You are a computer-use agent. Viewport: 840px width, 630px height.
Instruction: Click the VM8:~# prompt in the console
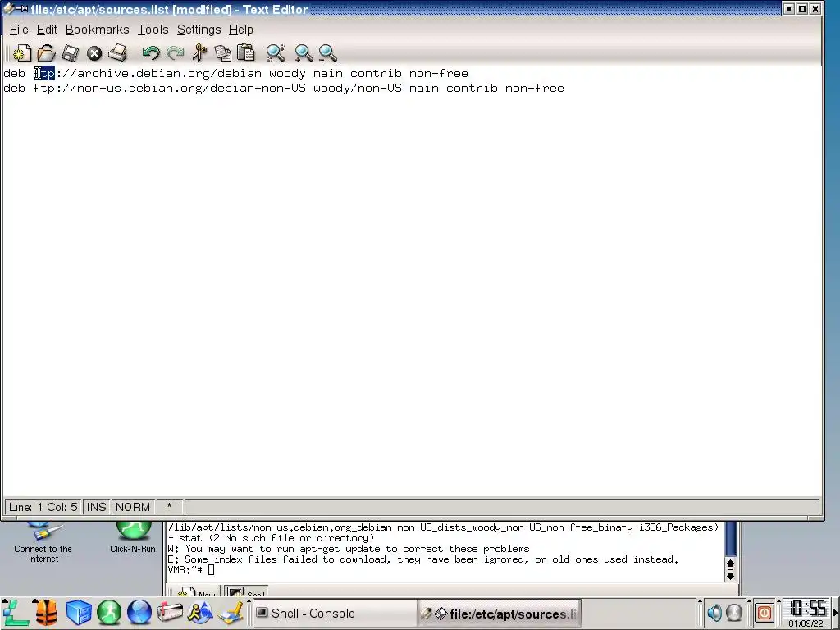[185, 570]
